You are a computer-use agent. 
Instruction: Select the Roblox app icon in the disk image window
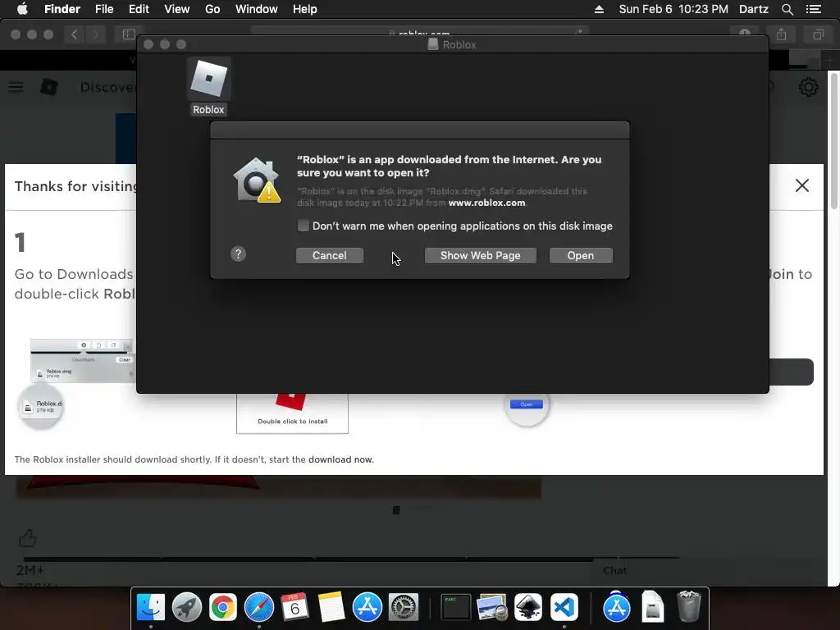[209, 80]
